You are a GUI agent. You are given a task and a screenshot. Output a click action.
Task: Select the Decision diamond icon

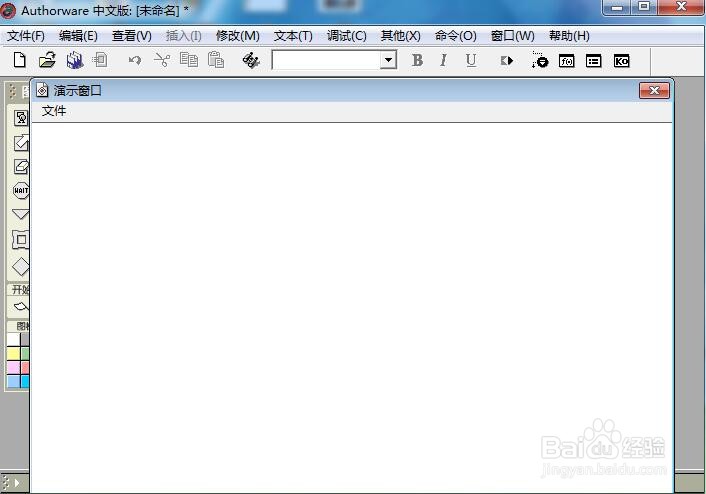pyautogui.click(x=21, y=266)
